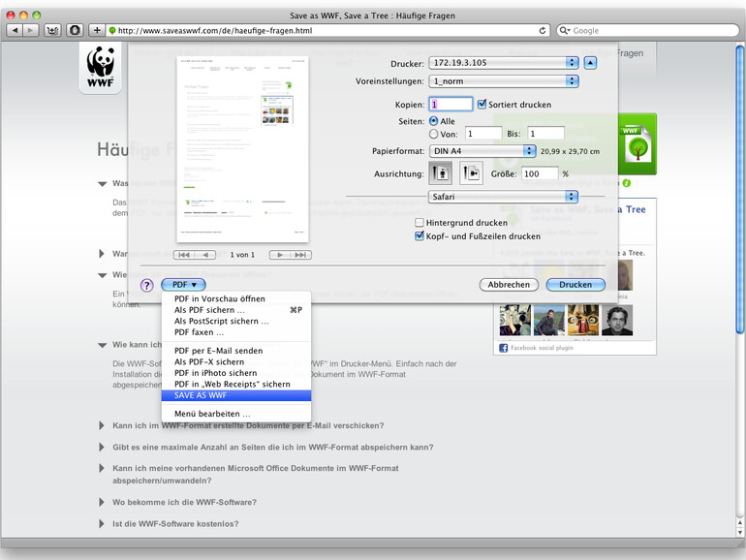Toggle Kopf- und Fußzeilen drucken checkbox
This screenshot has height=560, width=746.
(x=420, y=236)
